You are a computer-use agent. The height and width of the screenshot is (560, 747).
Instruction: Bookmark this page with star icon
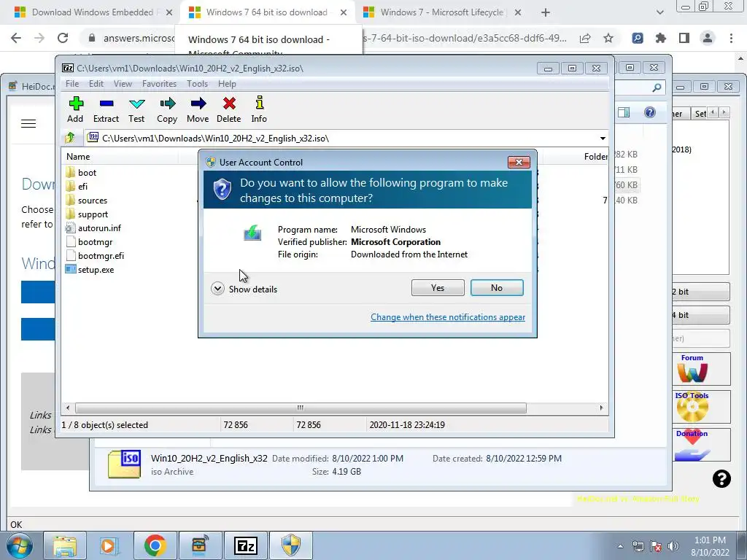[x=608, y=38]
